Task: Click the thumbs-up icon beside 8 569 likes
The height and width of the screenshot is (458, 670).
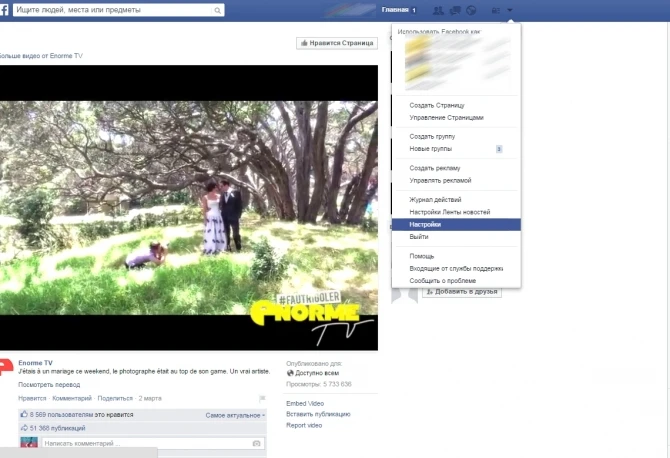Action: (x=24, y=414)
